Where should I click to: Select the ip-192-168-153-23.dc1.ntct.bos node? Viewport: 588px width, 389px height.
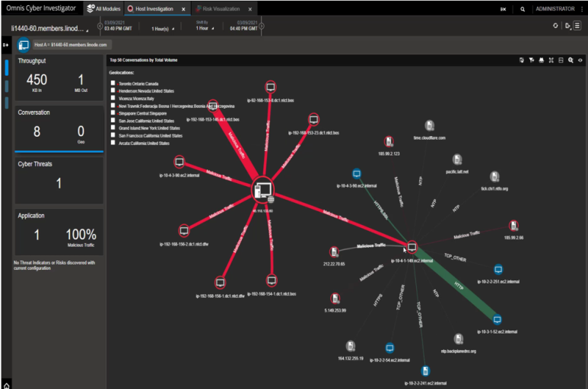click(313, 120)
